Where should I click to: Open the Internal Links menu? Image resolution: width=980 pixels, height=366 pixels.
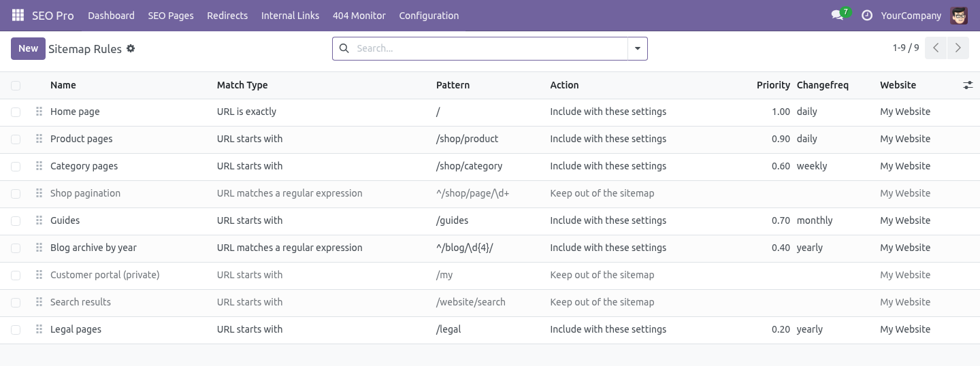click(x=290, y=15)
